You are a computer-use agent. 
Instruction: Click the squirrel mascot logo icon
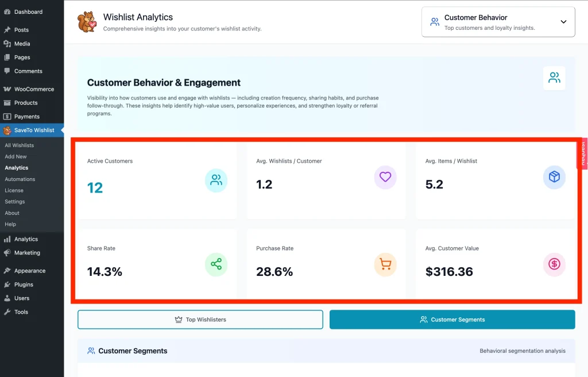point(87,22)
